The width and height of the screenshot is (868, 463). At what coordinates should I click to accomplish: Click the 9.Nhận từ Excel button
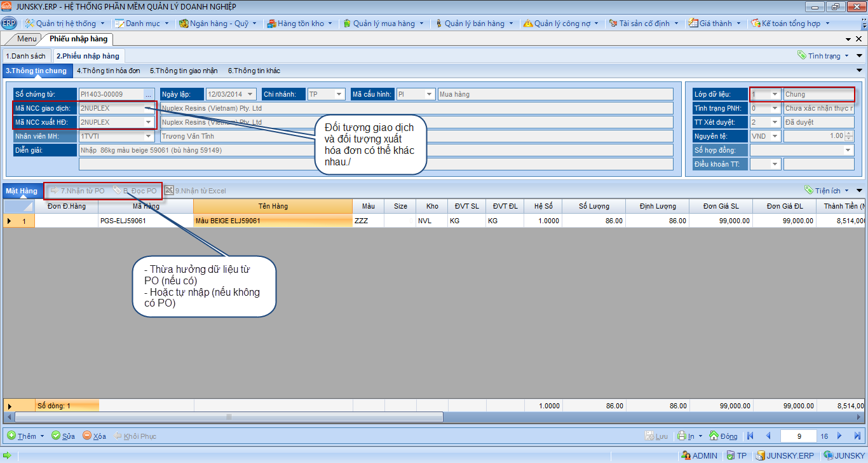pos(195,191)
